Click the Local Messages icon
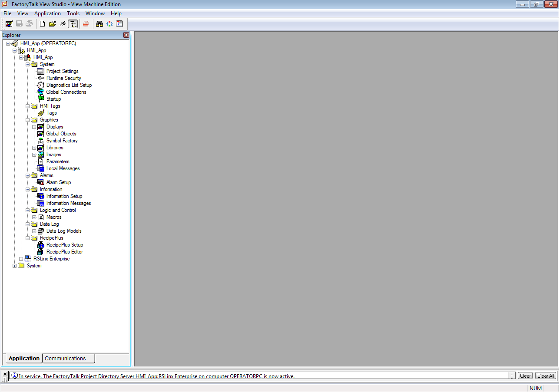The width and height of the screenshot is (560, 392). [x=41, y=168]
